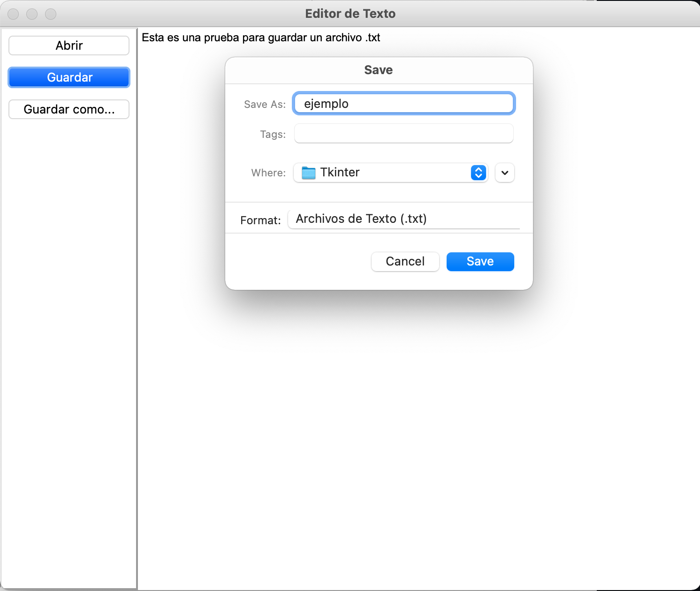This screenshot has width=700, height=591.
Task: Expand the dialog with the chevron button
Action: tap(504, 173)
